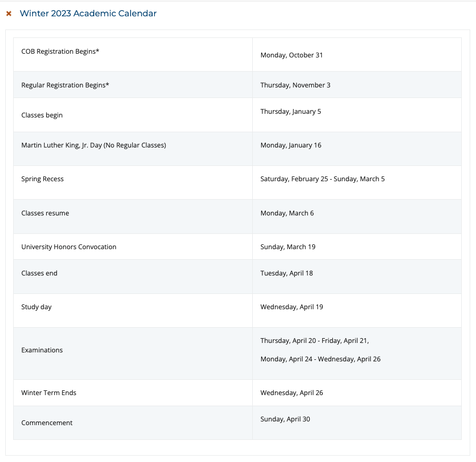Click the Examinations row label
476x462 pixels.
tap(42, 350)
